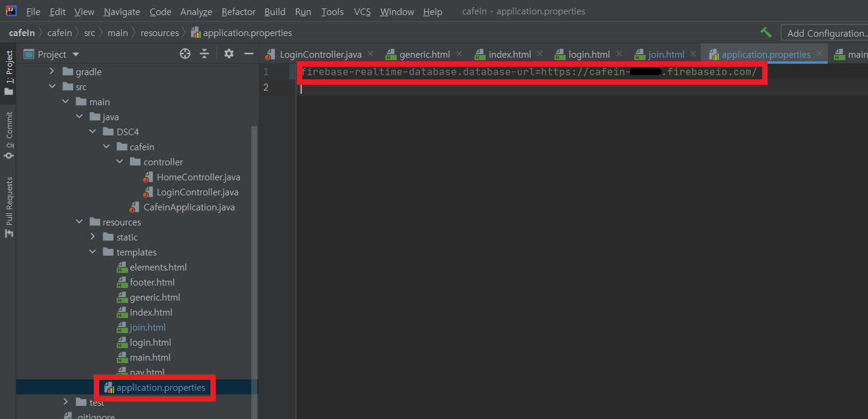The width and height of the screenshot is (868, 419).
Task: Collapse the src folder
Action: (x=52, y=87)
